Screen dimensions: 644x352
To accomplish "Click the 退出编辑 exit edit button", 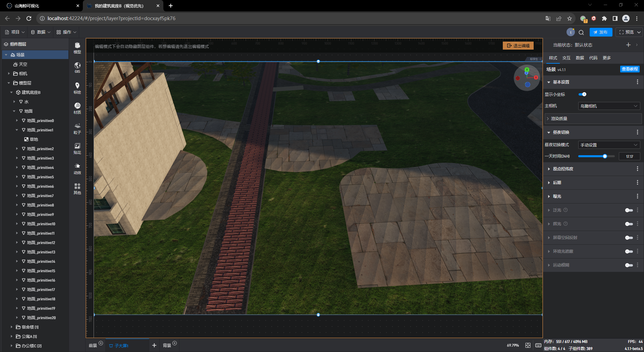I will 518,46.
